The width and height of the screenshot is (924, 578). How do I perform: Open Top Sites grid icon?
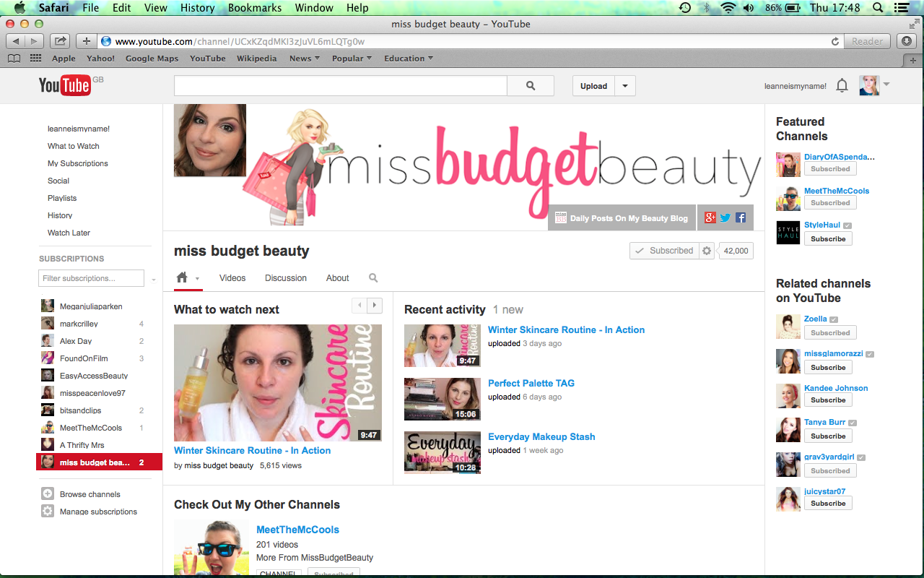pyautogui.click(x=35, y=59)
